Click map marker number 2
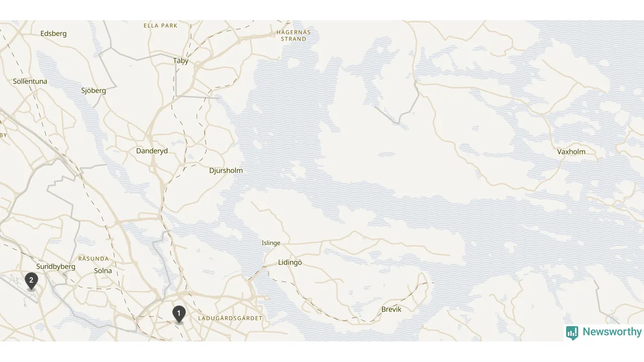This screenshot has height=362, width=644. [31, 281]
